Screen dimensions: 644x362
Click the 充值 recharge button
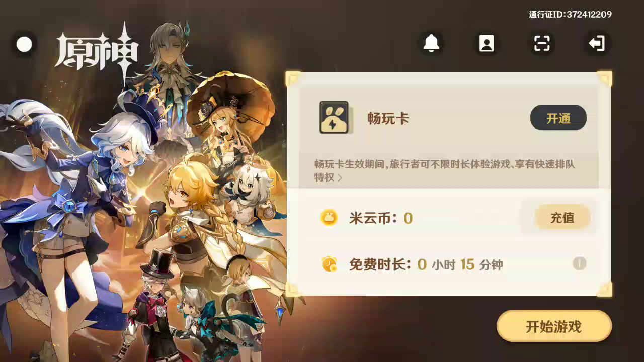click(x=562, y=218)
